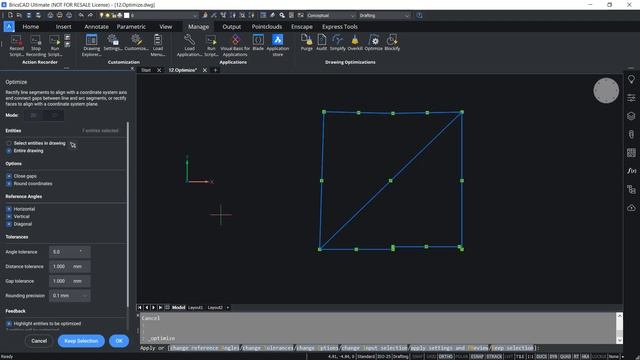Open the Application Store
The width and height of the screenshot is (640, 360).
click(278, 45)
